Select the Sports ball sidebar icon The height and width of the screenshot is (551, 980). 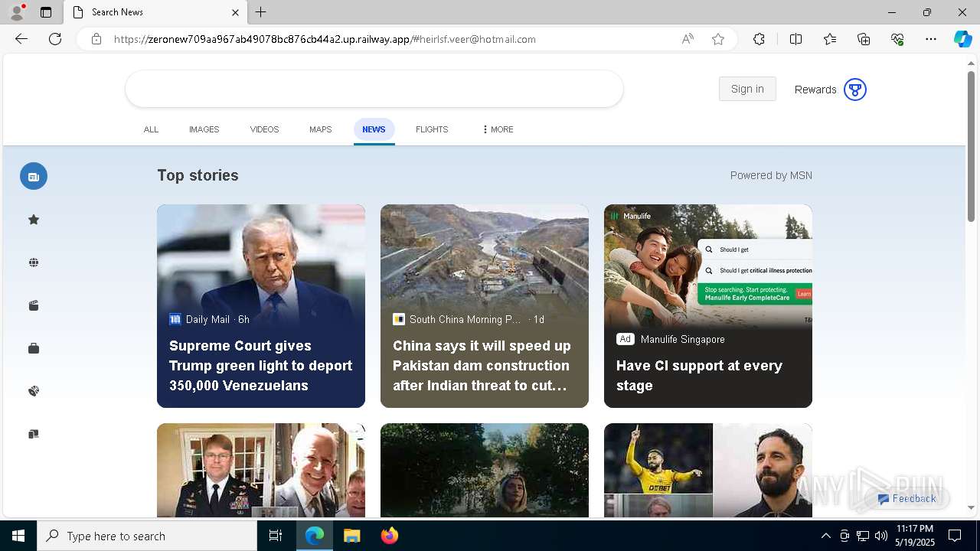click(x=34, y=391)
